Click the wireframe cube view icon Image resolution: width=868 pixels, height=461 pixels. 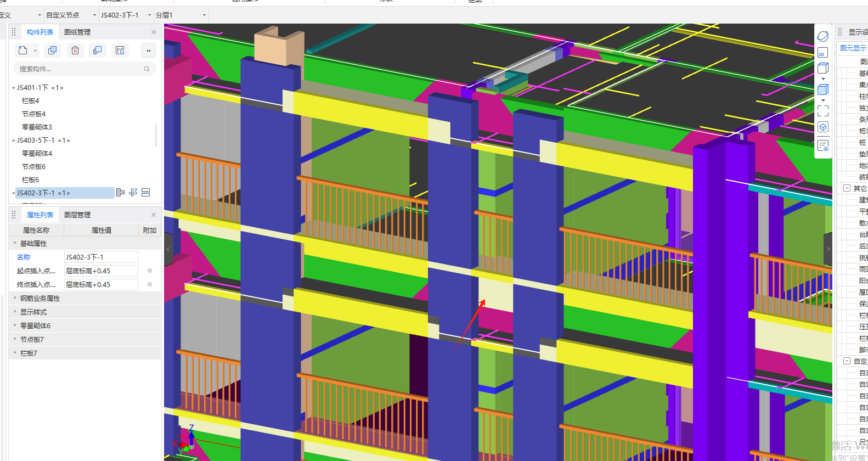coord(823,68)
